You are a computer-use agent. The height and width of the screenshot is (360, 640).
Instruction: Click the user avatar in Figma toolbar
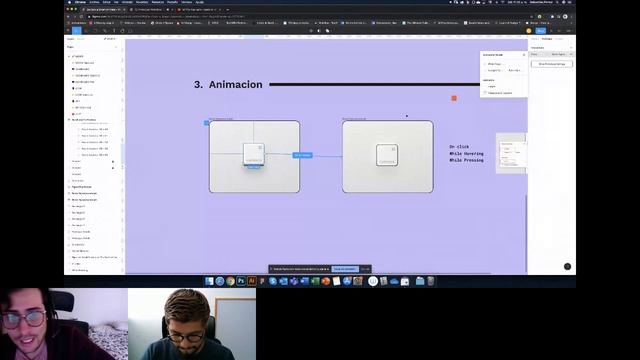529,31
